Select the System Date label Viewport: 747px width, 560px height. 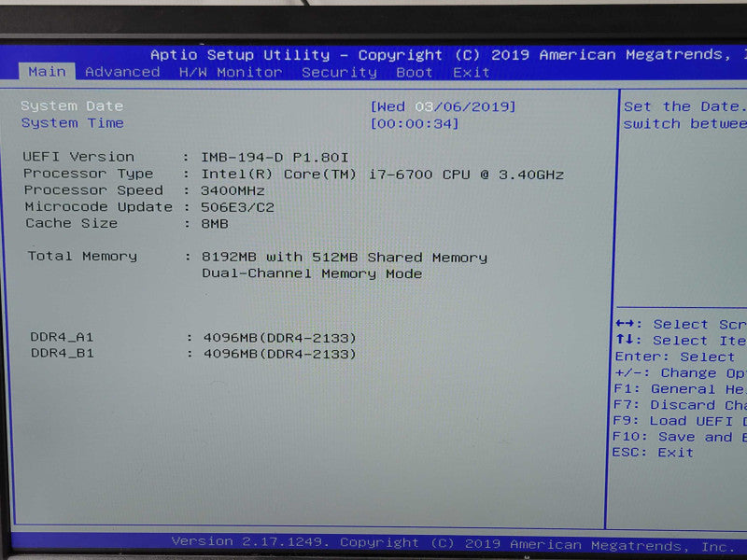72,105
